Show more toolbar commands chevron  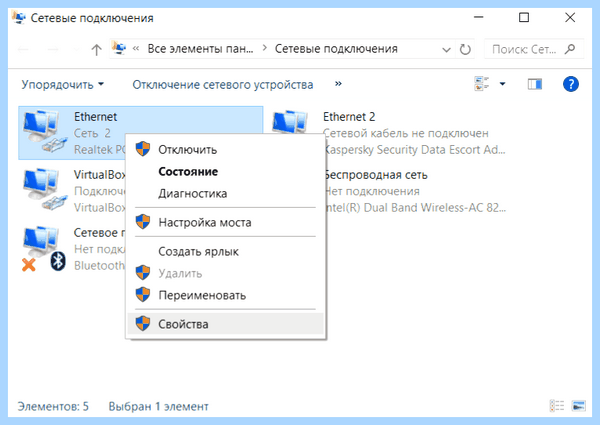coord(338,83)
